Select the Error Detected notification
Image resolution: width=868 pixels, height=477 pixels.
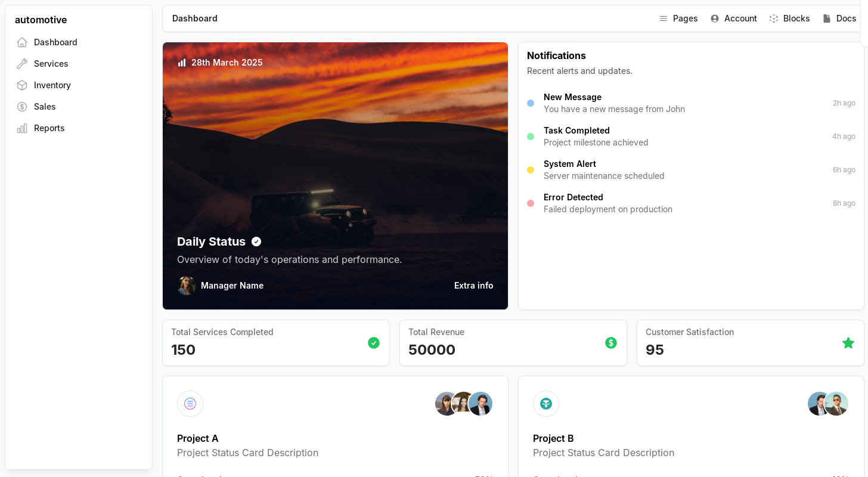point(608,203)
